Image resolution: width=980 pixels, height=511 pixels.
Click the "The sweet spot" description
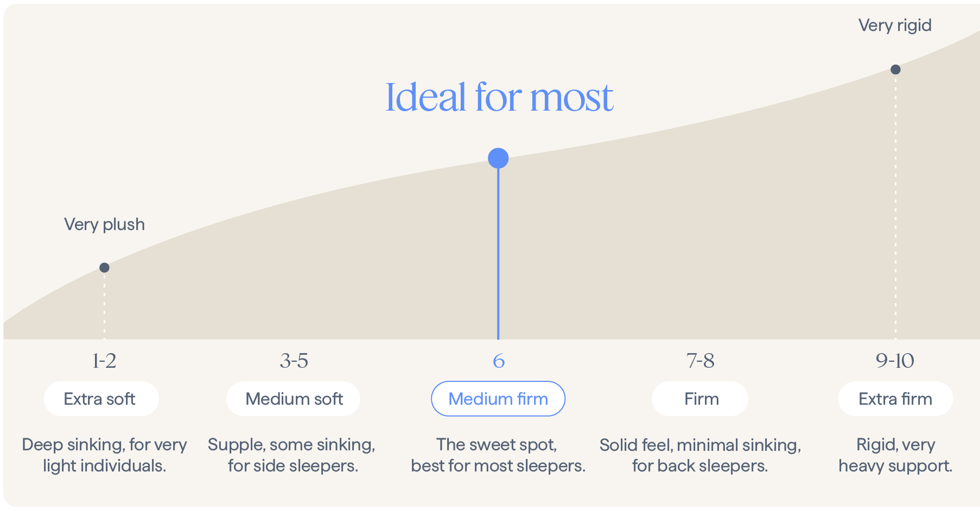498,455
